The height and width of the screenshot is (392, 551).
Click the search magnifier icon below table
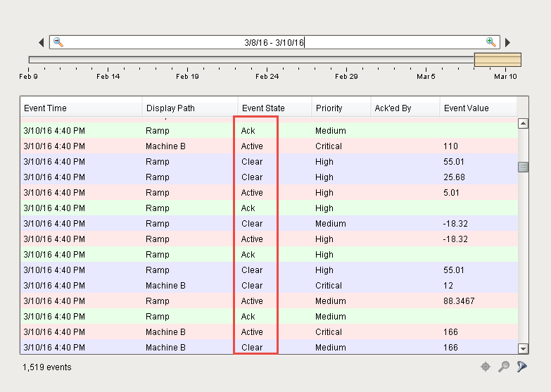504,367
